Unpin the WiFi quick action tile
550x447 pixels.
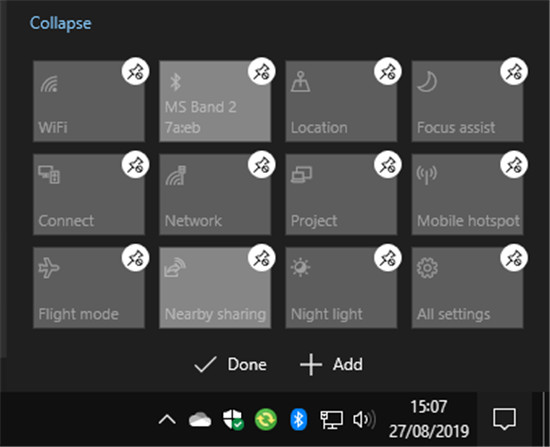[x=135, y=71]
